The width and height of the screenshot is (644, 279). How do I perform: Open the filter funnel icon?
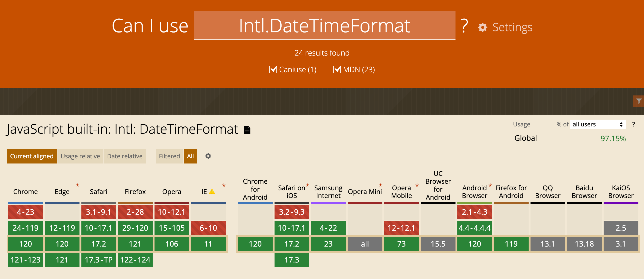(x=639, y=101)
